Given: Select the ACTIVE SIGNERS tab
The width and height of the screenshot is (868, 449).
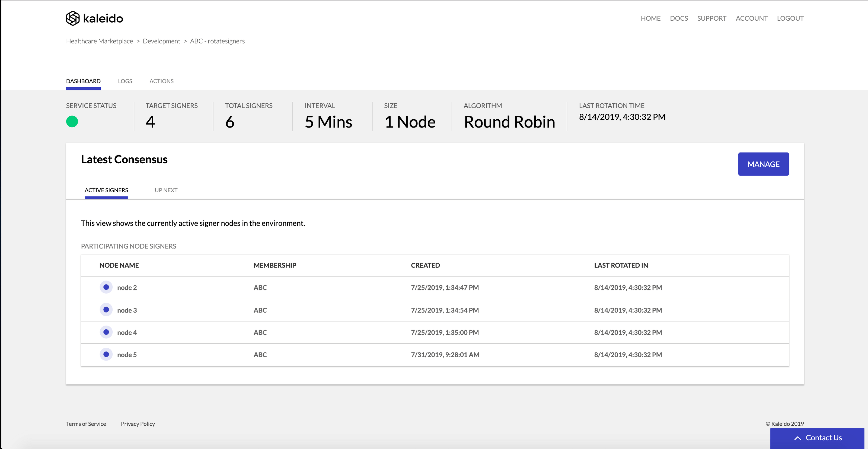Looking at the screenshot, I should click(106, 190).
